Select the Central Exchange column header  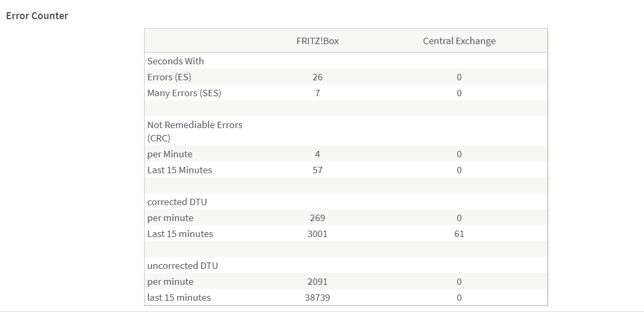459,41
